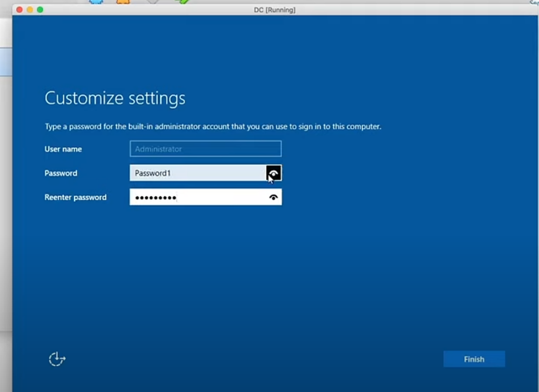
Task: Click the orange Settings icon behind window
Action: point(123,2)
